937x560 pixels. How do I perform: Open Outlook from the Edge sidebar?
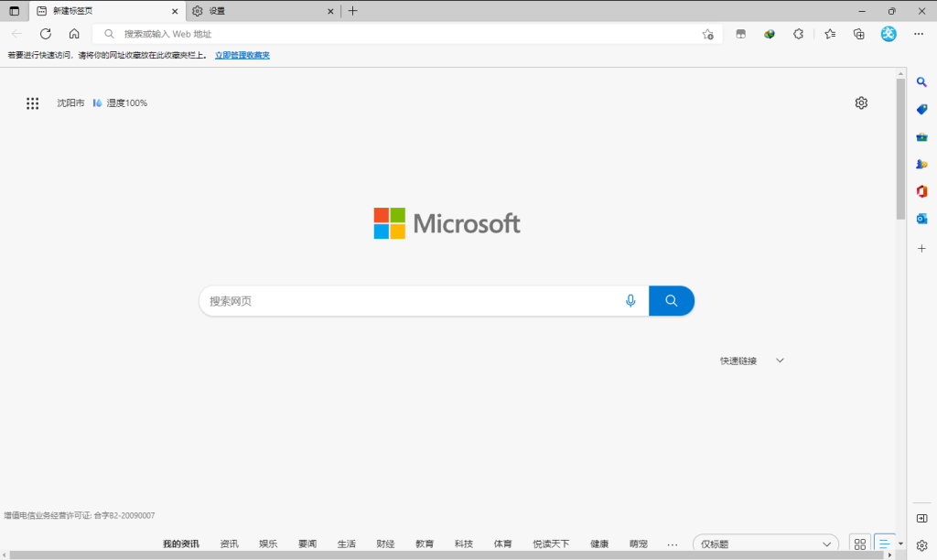[922, 219]
